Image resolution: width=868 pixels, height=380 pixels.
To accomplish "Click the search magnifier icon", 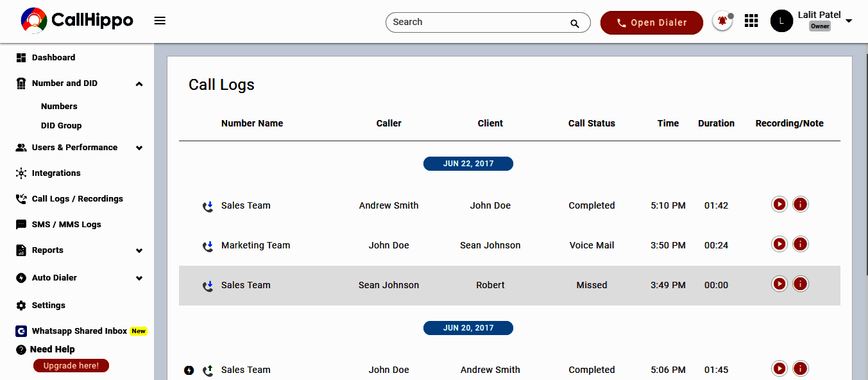I will [x=575, y=24].
